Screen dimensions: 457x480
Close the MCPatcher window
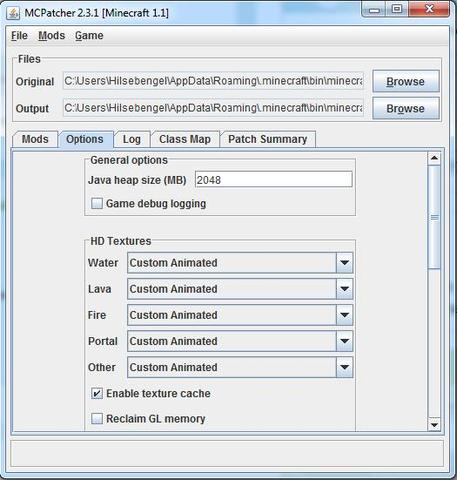coord(429,9)
